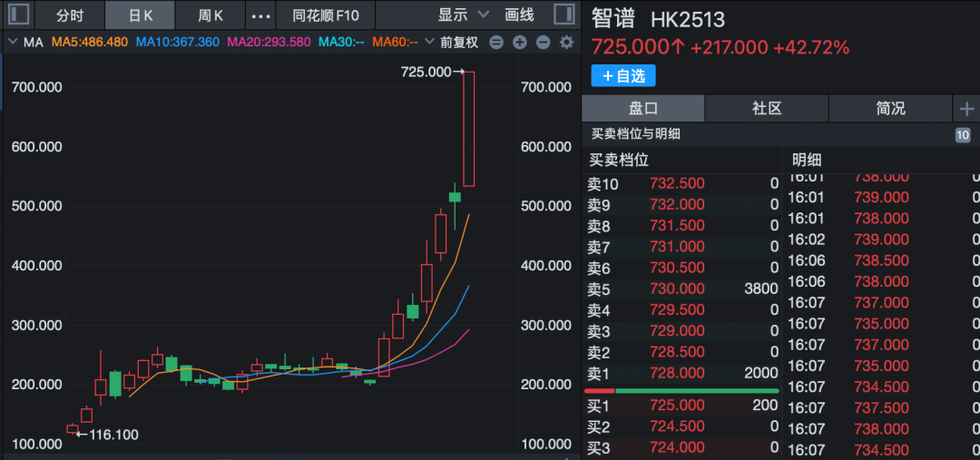
Task: Activate the 画线 drawing tool
Action: [x=519, y=15]
